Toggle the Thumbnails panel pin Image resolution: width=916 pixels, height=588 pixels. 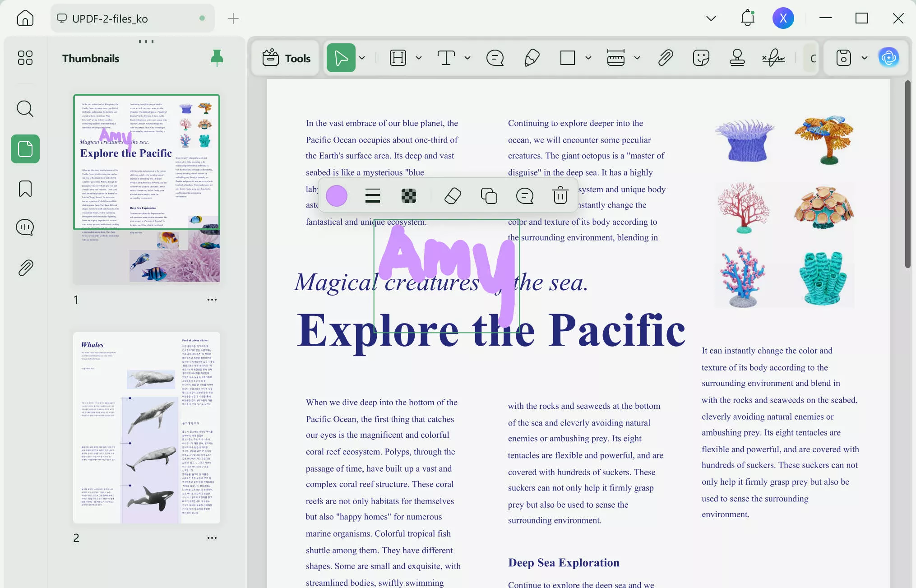217,58
